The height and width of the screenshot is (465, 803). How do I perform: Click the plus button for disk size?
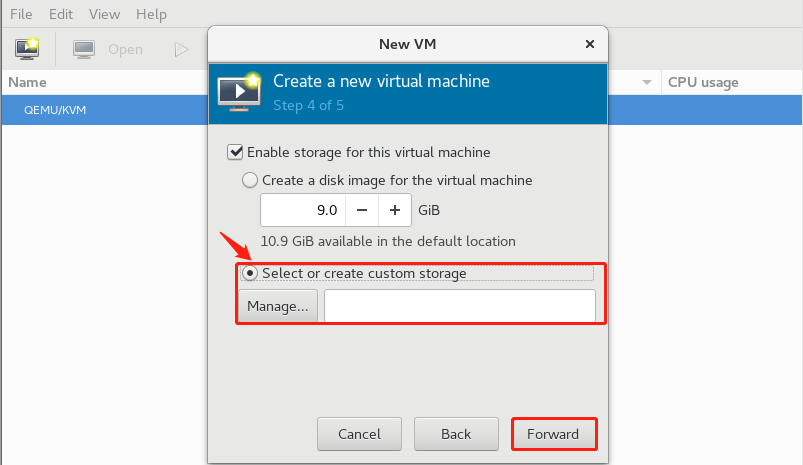tap(395, 210)
